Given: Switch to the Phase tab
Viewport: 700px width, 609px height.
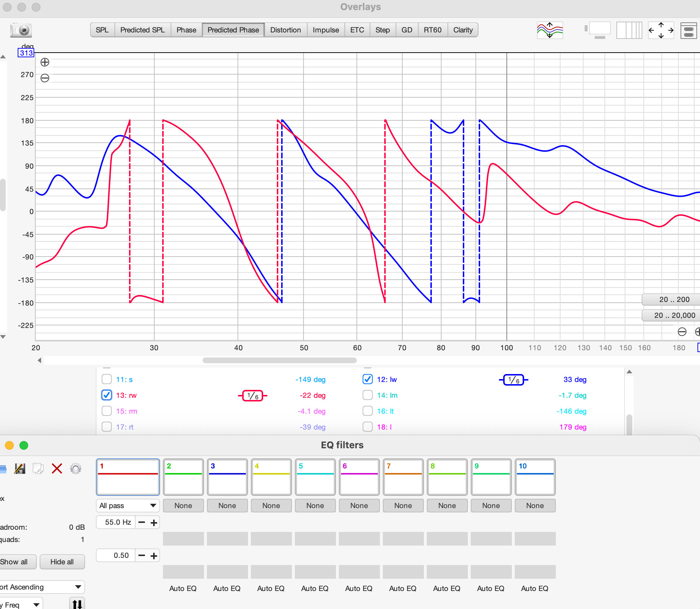Looking at the screenshot, I should point(186,30).
